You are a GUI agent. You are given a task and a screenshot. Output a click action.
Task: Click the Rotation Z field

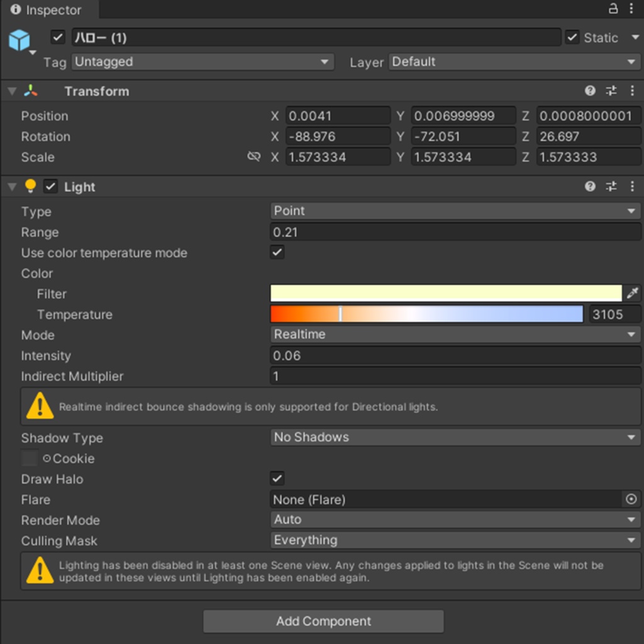point(589,136)
